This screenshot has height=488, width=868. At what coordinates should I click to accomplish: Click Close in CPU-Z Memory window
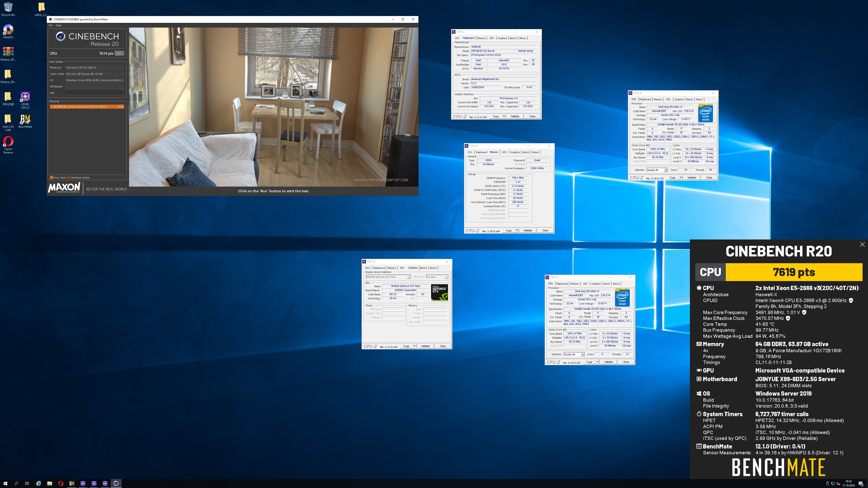coord(545,230)
